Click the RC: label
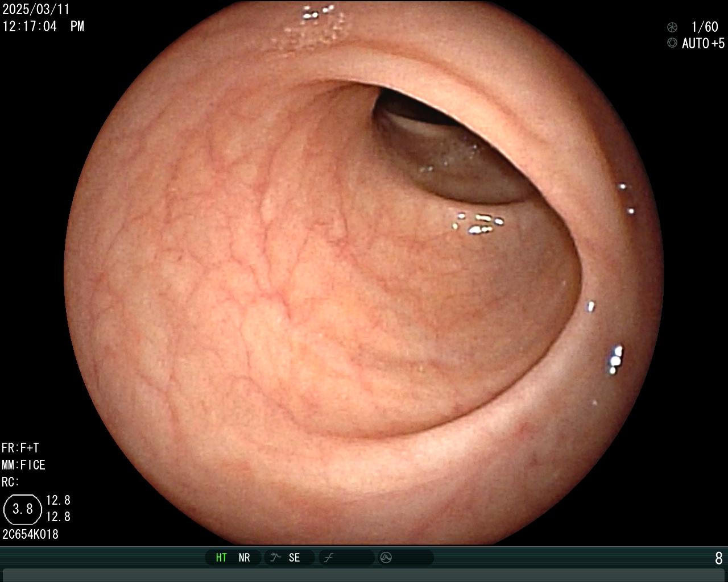 11,482
